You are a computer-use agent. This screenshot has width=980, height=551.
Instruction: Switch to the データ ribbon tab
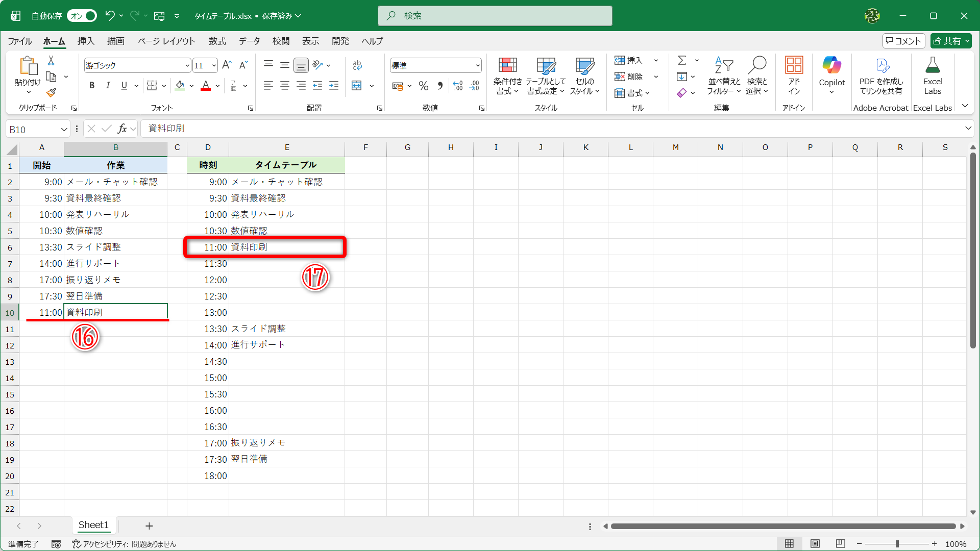tap(249, 41)
